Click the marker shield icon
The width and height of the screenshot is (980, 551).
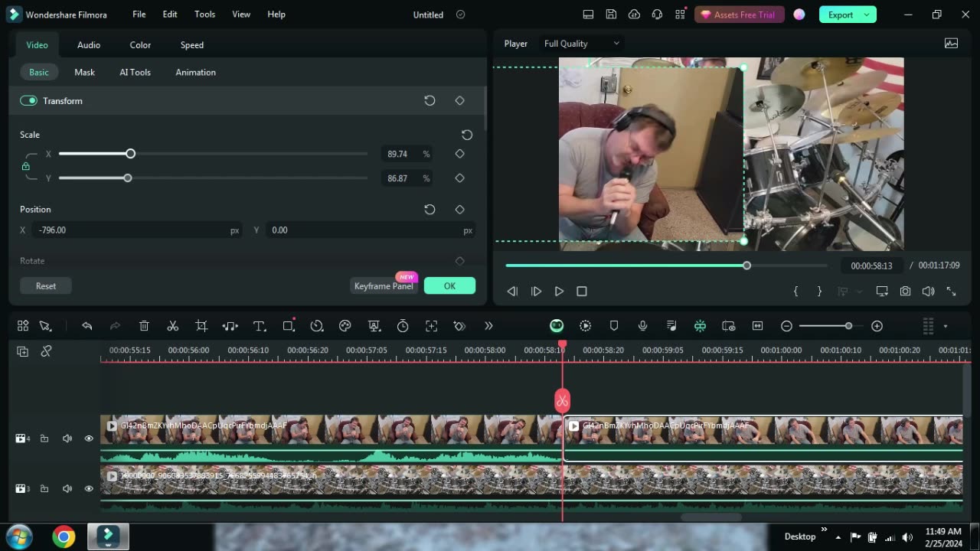point(614,326)
